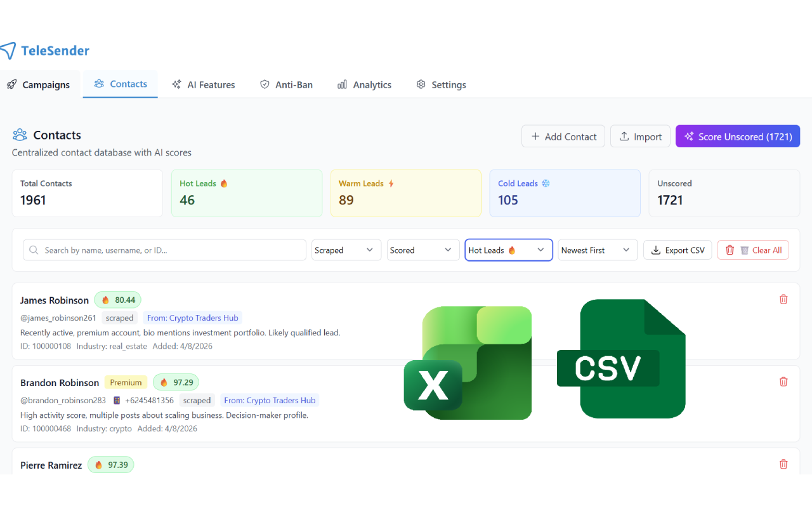
Task: Change the Newest First sort order dropdown
Action: point(597,250)
